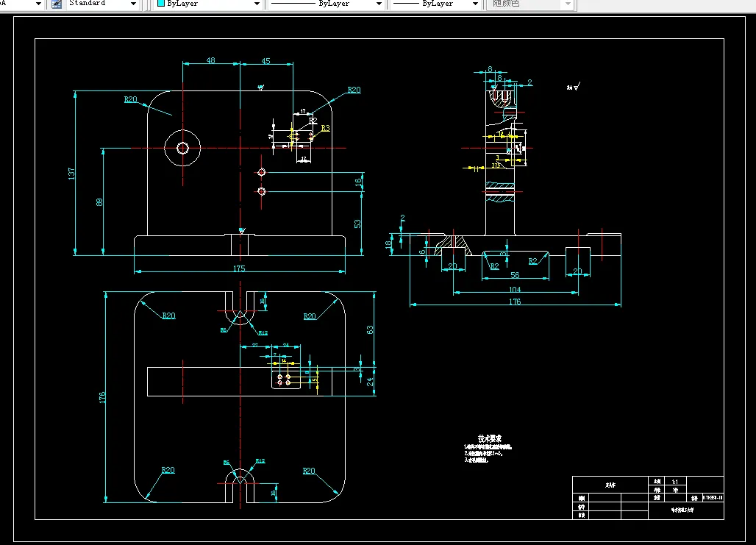Open the table style manager icon
Image resolution: width=756 pixels, height=545 pixels.
point(57,4)
